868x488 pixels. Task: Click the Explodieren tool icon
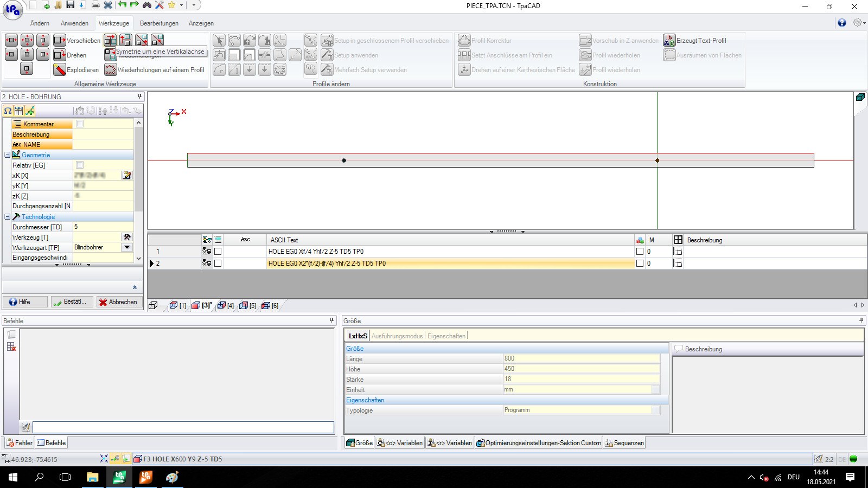coord(60,70)
